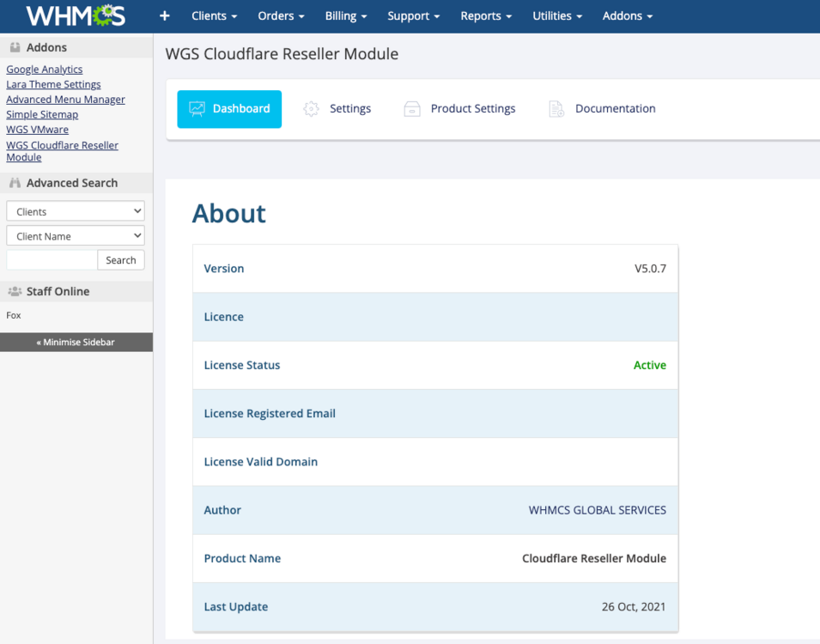Image resolution: width=820 pixels, height=644 pixels.
Task: Click the Dashboard chart icon
Action: point(197,109)
